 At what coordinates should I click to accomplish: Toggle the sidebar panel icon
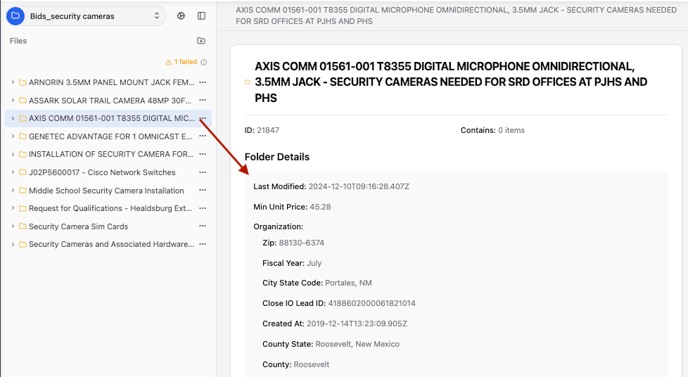pyautogui.click(x=201, y=16)
